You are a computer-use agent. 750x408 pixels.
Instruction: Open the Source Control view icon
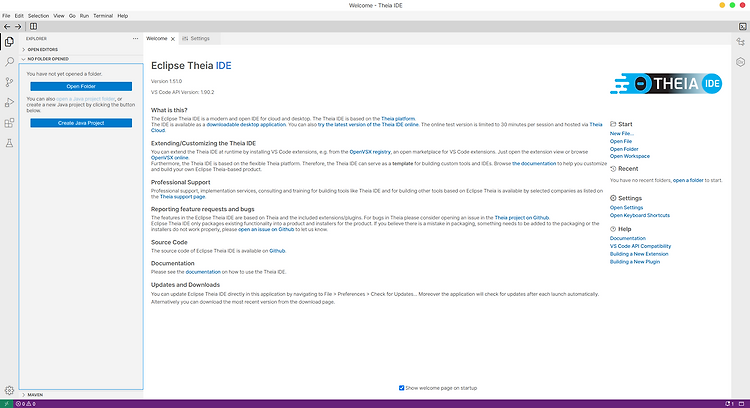[x=9, y=82]
